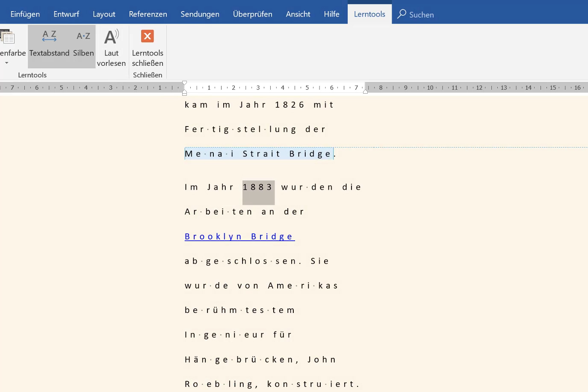Image resolution: width=588 pixels, height=392 pixels.
Task: Open the Seitenfarbe dropdown arrow
Action: (6, 63)
